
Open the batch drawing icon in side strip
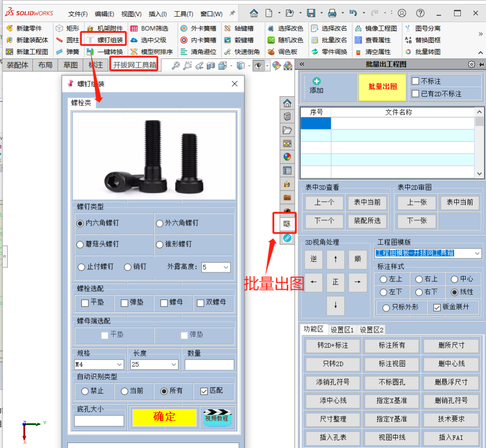click(287, 223)
